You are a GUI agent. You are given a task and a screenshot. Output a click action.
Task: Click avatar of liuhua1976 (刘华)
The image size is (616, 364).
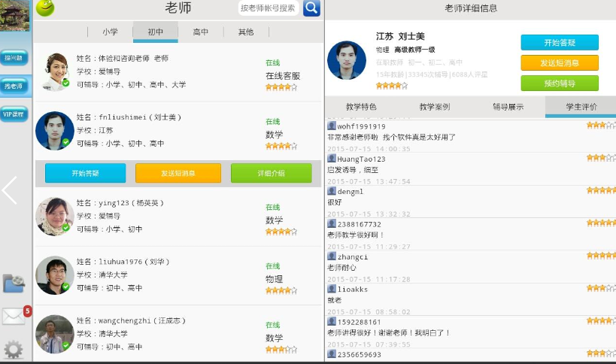click(x=55, y=275)
